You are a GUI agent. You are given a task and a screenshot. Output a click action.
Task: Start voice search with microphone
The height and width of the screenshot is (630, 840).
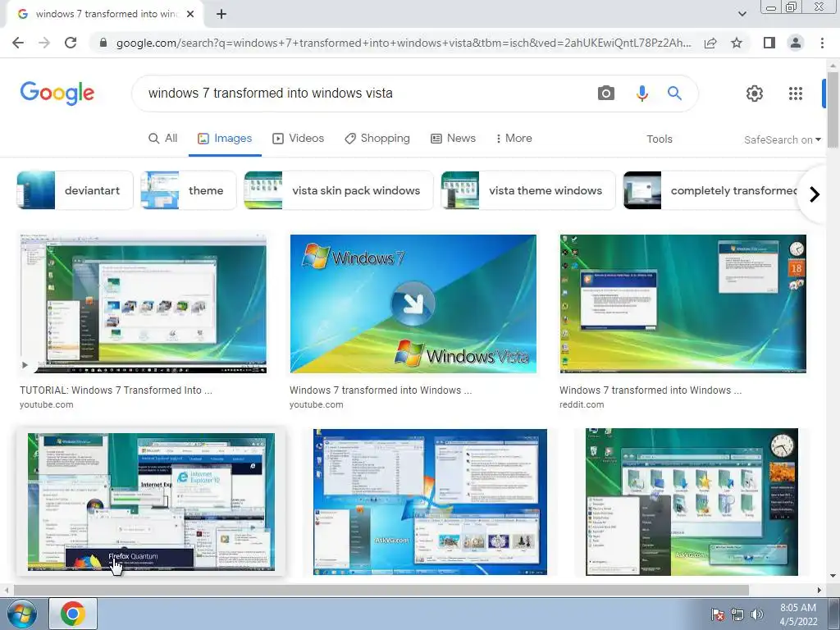pyautogui.click(x=641, y=94)
